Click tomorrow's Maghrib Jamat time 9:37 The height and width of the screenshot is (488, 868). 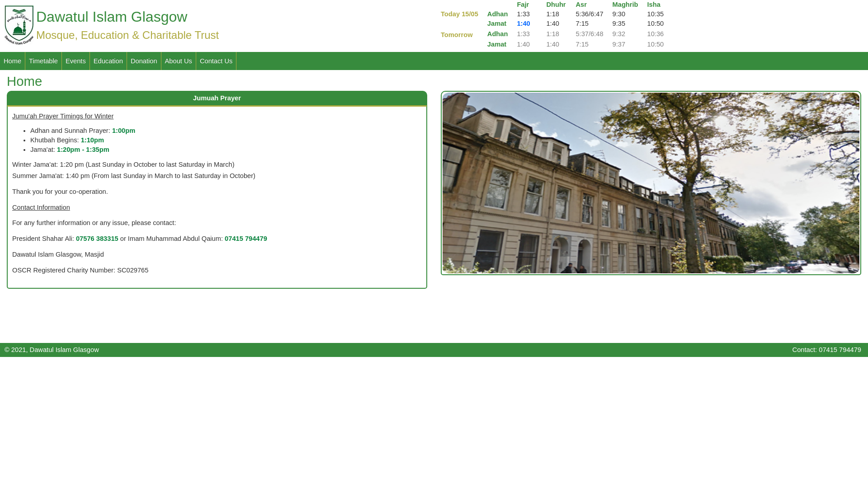(x=619, y=44)
